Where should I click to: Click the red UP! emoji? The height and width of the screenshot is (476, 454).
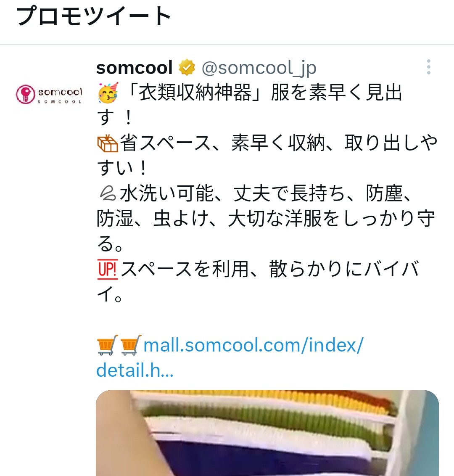tap(108, 269)
